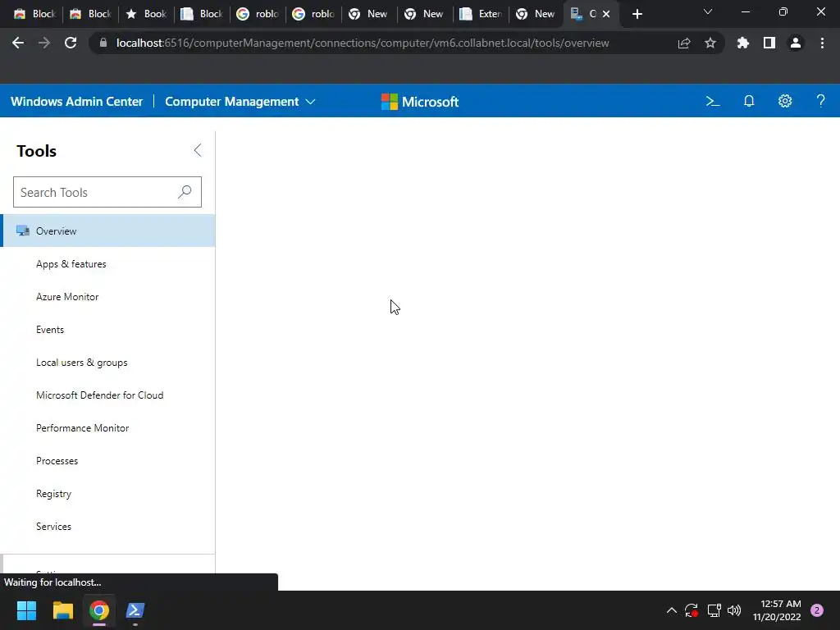
Task: Open the notification badge showing 2
Action: [x=817, y=610]
